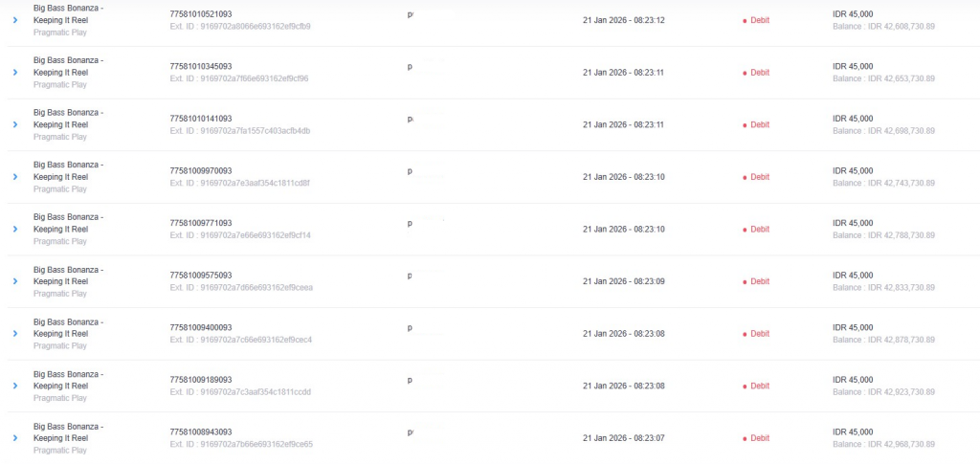980x464 pixels.
Task: Click the balance IDR 42,878,730.89
Action: coord(883,340)
